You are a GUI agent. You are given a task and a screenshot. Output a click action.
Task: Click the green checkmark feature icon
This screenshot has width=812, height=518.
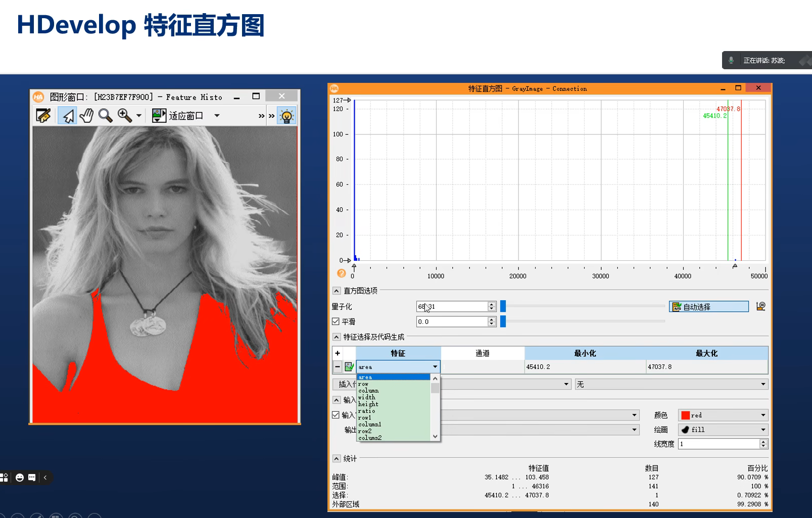pos(349,366)
